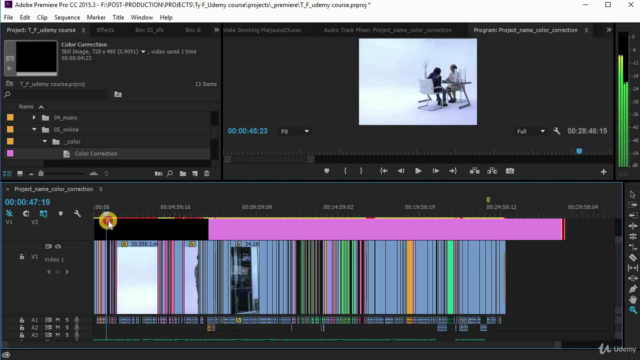
Task: Collapse the 05_online bin
Action: (34, 129)
